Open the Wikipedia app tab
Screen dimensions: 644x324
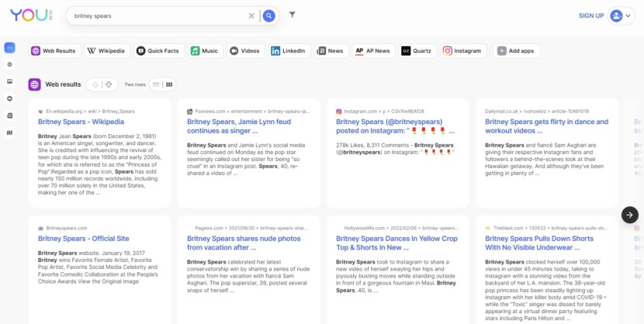[x=107, y=51]
